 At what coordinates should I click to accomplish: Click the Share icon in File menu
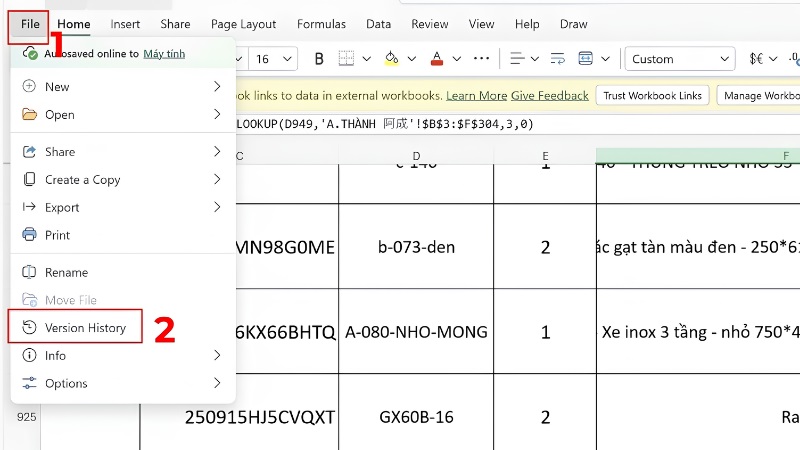click(x=30, y=152)
